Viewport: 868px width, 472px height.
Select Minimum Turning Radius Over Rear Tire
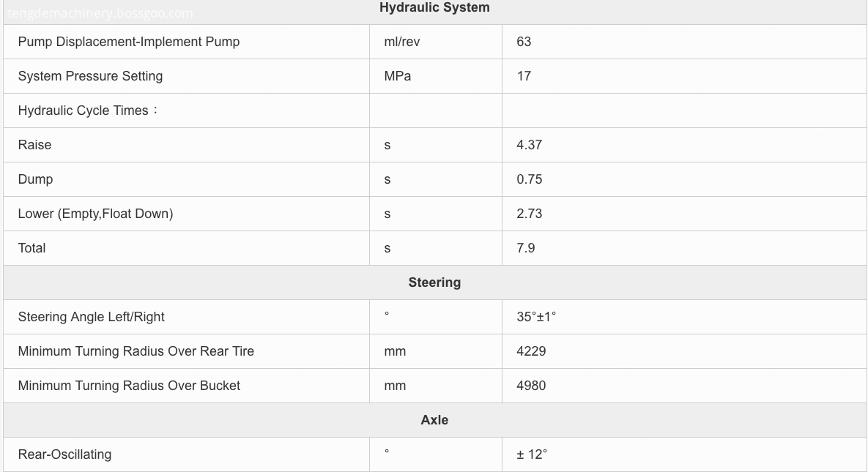pyautogui.click(x=136, y=351)
